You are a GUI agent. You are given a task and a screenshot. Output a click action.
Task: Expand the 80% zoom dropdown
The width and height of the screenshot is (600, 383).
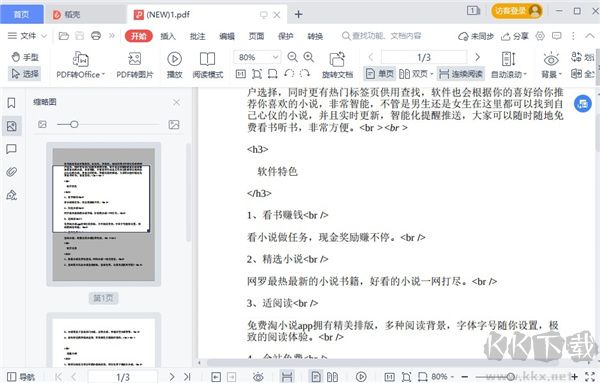click(x=275, y=57)
